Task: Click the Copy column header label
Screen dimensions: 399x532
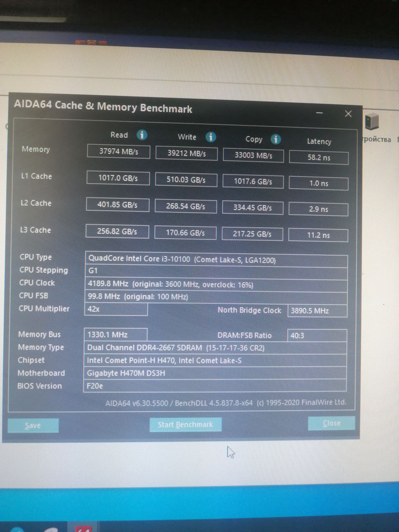Action: click(254, 139)
